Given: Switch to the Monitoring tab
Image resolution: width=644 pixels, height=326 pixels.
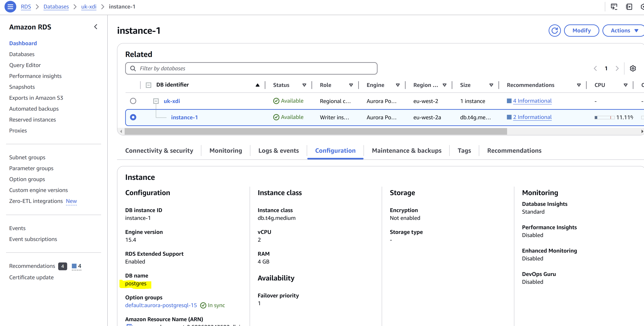Looking at the screenshot, I should coord(226,150).
